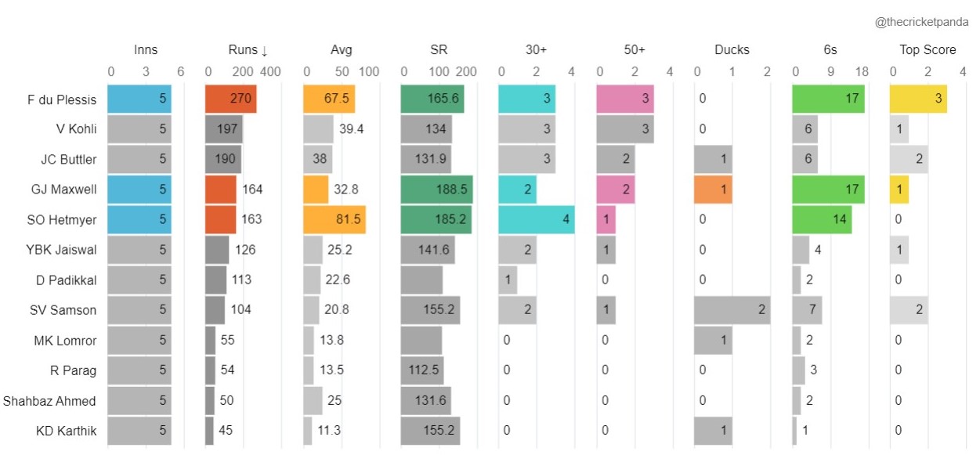Select the KD Karthik row label

click(x=66, y=431)
